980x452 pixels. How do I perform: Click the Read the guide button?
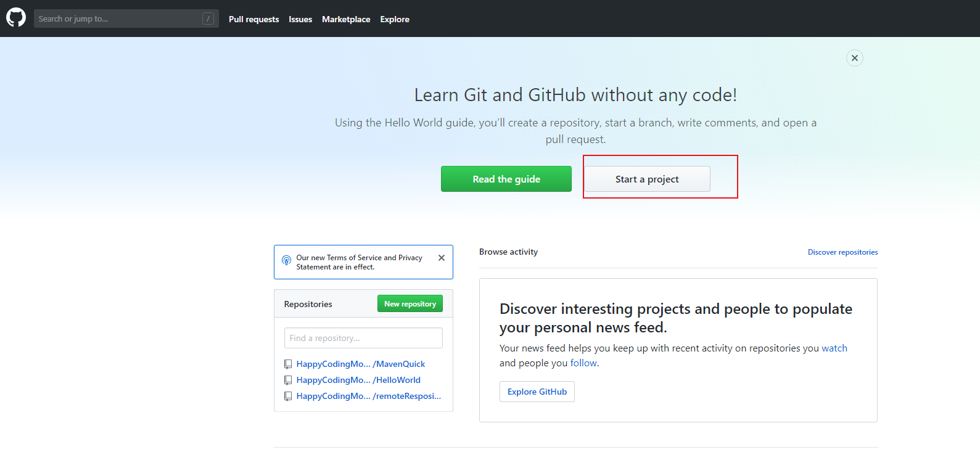click(506, 179)
